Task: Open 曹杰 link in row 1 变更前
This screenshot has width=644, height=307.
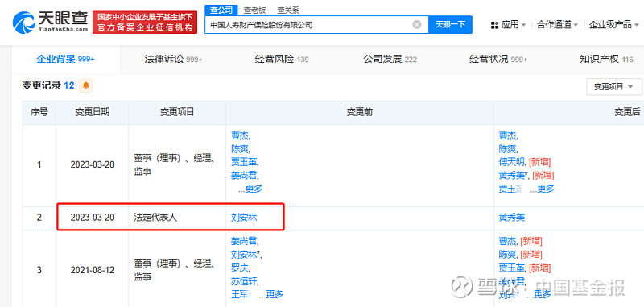Action: pos(239,135)
